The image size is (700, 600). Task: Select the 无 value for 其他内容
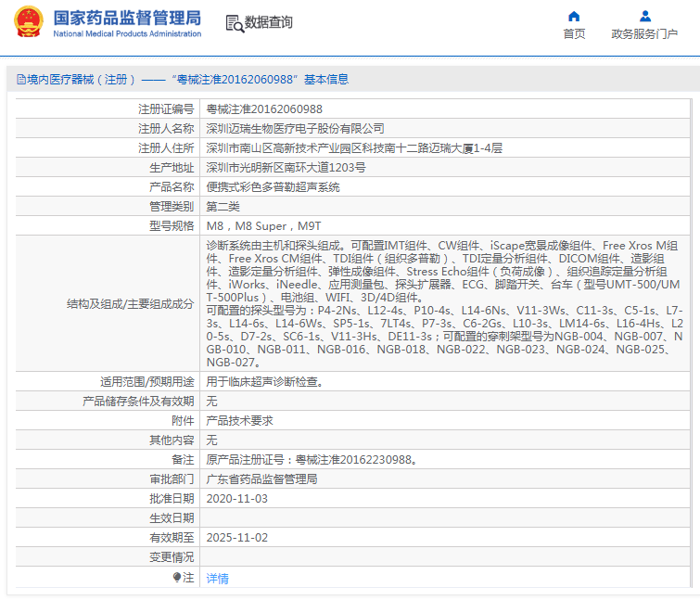click(x=211, y=440)
